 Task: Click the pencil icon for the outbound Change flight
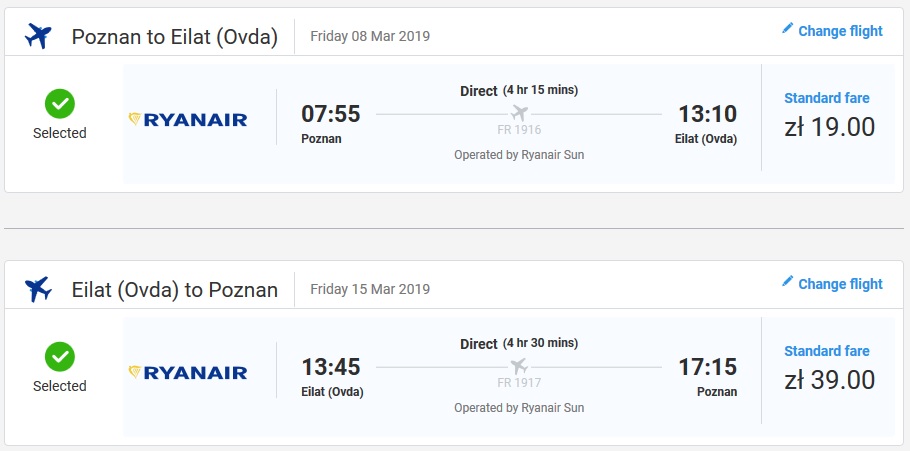coord(787,28)
